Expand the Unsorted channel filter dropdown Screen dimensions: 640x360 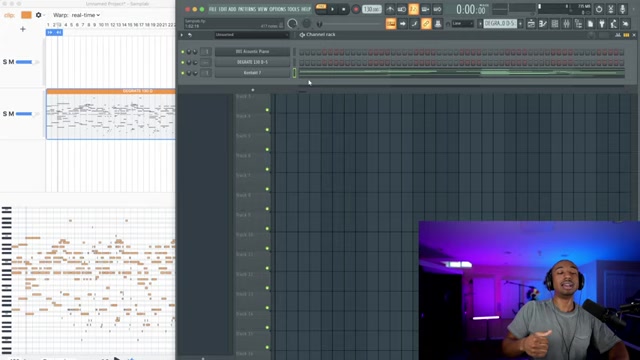[x=251, y=35]
